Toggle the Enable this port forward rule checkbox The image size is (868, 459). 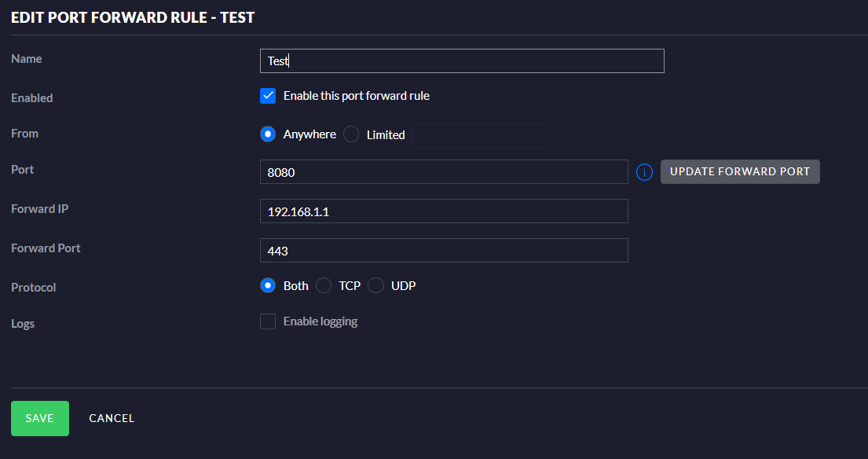268,96
